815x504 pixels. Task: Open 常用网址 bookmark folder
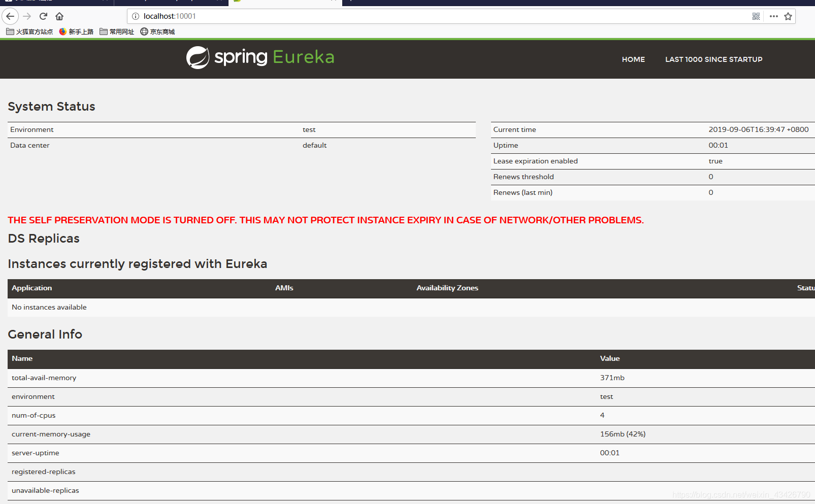click(117, 31)
